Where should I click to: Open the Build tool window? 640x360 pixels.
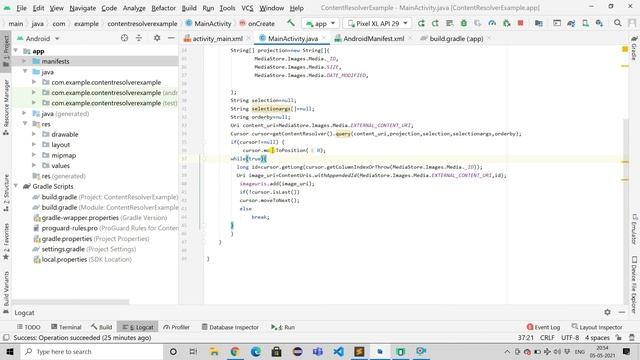pyautogui.click(x=102, y=327)
